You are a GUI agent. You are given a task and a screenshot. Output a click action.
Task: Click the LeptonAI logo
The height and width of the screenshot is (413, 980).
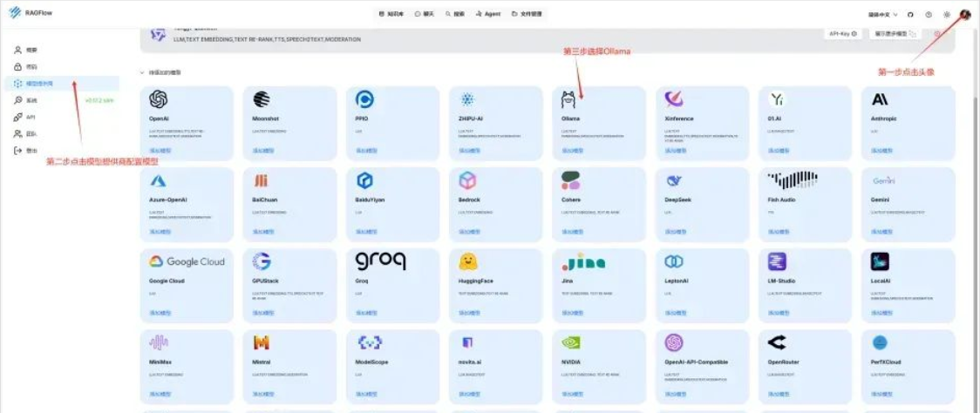[x=674, y=261]
